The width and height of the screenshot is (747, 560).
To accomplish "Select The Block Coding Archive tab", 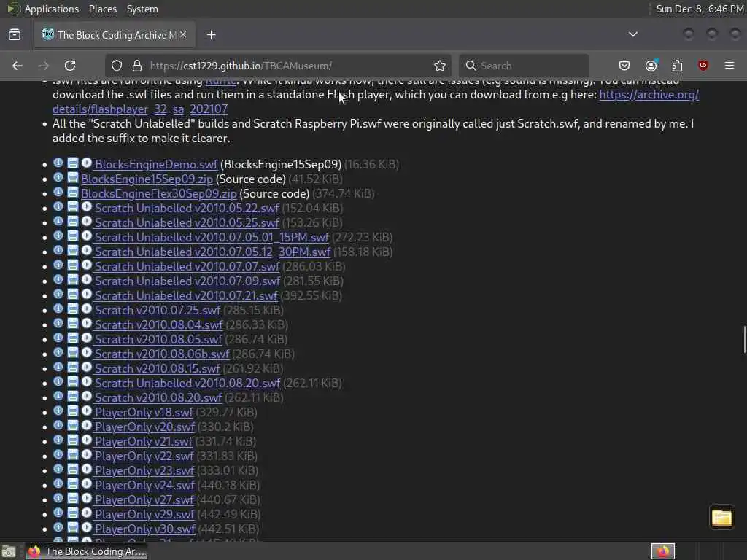I will (x=115, y=35).
